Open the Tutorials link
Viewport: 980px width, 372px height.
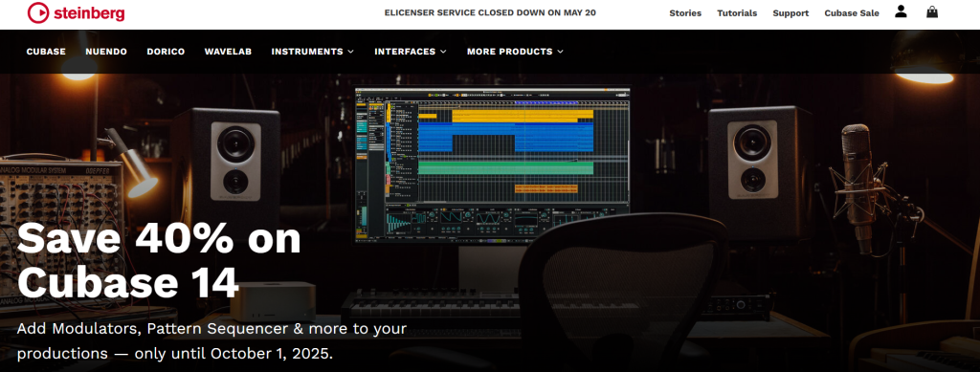pos(737,13)
